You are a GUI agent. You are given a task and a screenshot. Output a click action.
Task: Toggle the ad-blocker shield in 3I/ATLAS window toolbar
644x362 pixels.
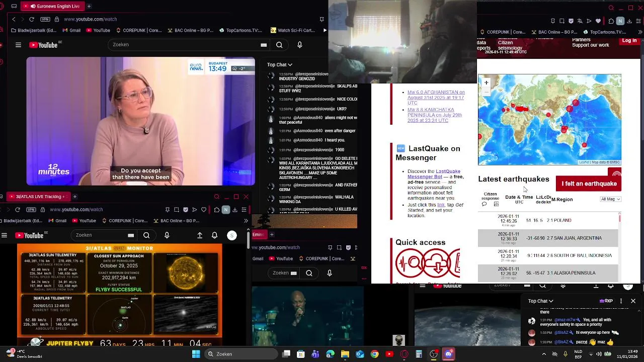[186, 210]
